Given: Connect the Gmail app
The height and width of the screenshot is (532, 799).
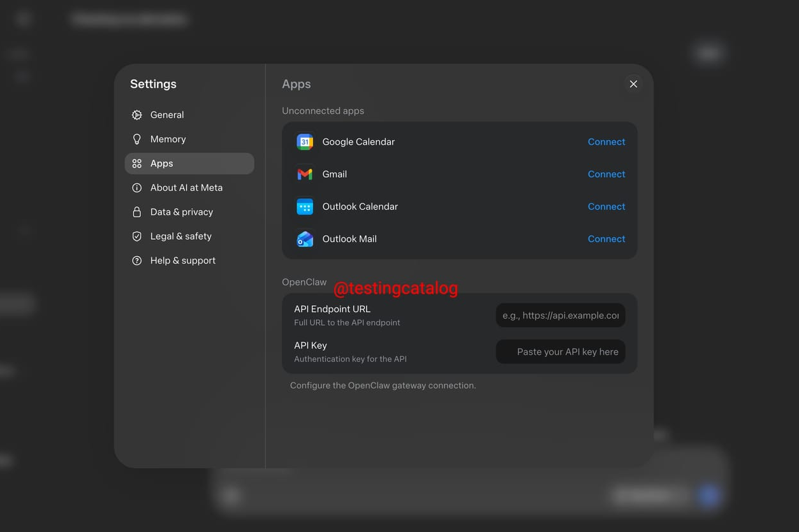Looking at the screenshot, I should (606, 174).
